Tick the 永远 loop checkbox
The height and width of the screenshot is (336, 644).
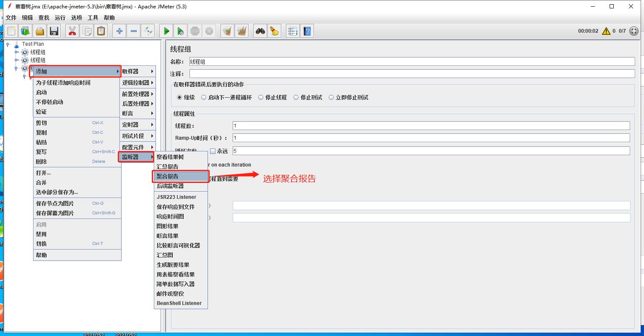click(213, 151)
